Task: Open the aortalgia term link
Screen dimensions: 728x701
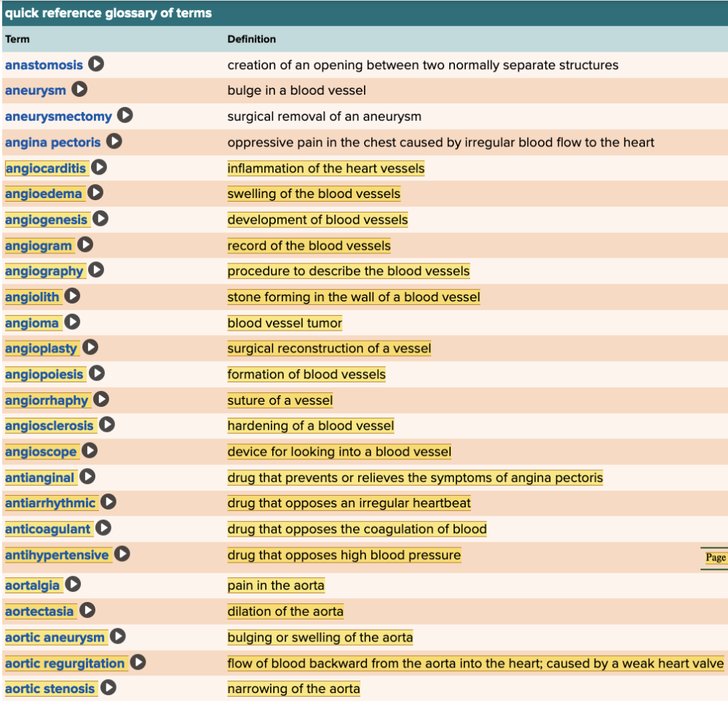Action: coord(33,585)
